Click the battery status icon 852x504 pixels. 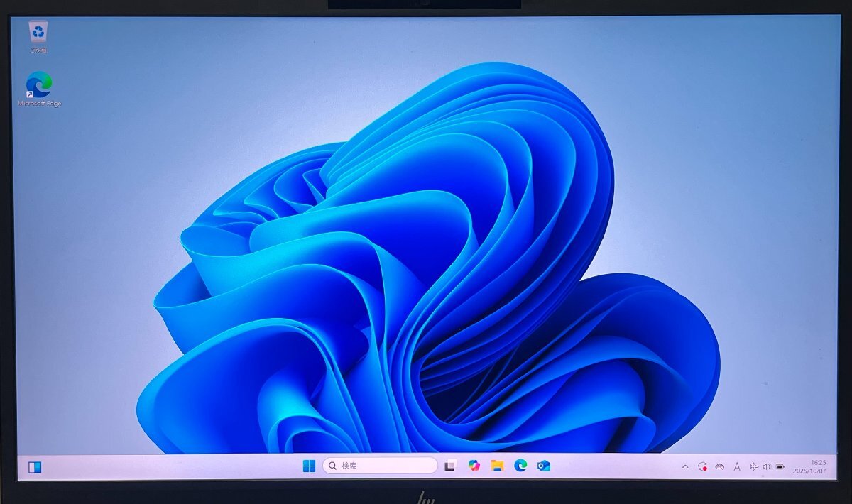coord(780,466)
